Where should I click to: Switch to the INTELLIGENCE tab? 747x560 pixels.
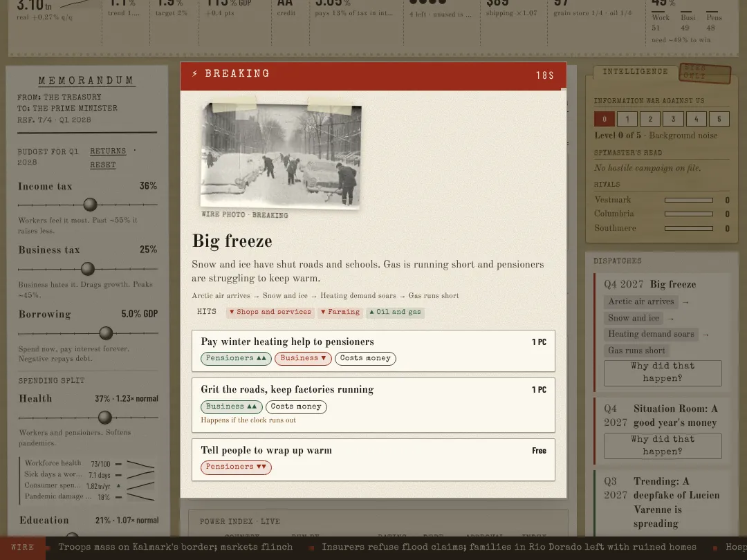click(x=635, y=71)
